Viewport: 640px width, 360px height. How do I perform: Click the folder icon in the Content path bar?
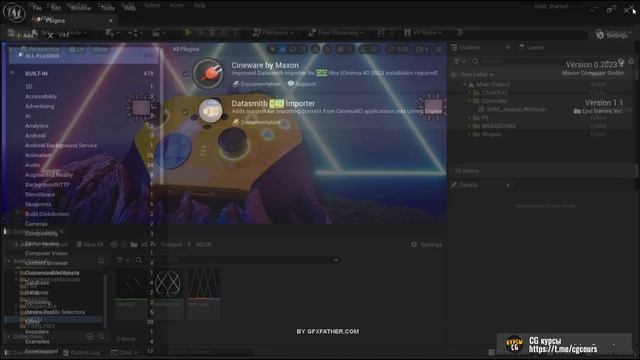coord(134,244)
